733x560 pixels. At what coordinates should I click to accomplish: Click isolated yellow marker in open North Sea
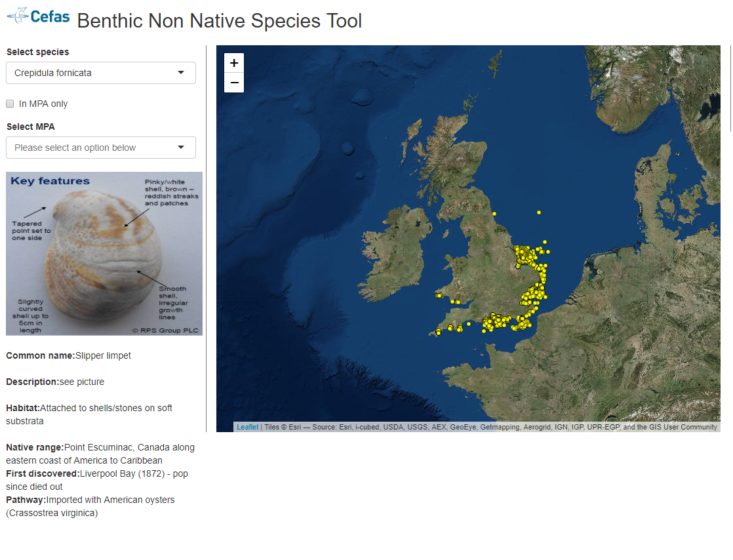pos(539,212)
